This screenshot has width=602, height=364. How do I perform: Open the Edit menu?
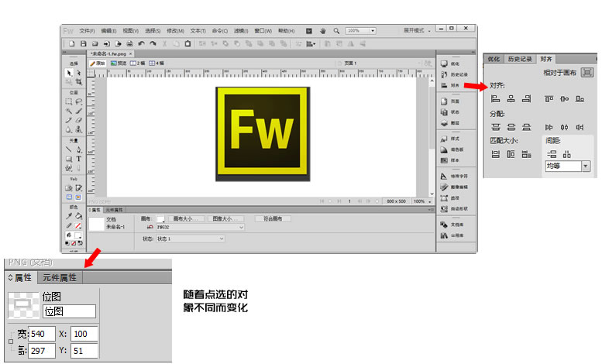click(x=108, y=31)
